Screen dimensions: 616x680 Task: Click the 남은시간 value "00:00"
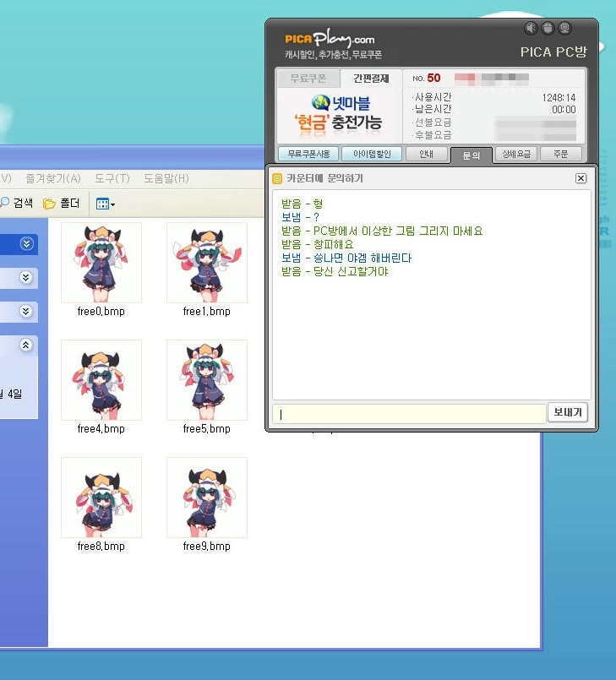pos(564,109)
